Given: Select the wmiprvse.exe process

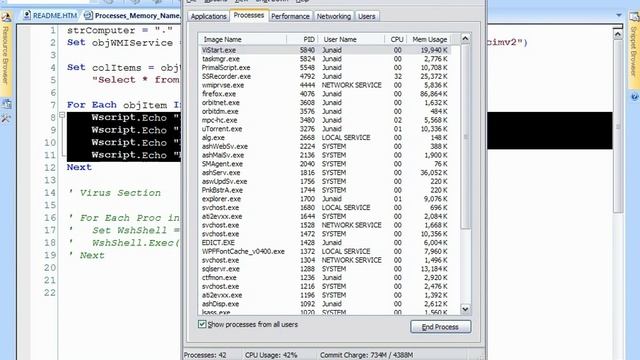Looking at the screenshot, I should click(x=325, y=85).
